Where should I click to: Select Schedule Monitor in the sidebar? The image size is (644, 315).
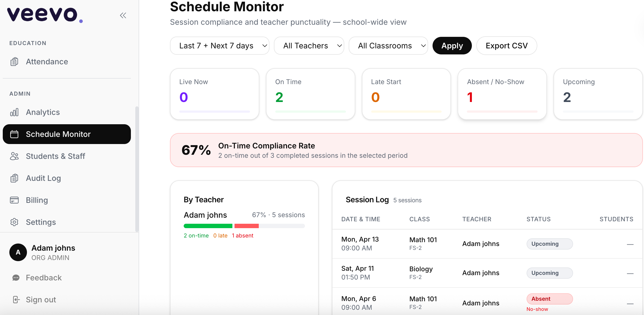point(67,134)
